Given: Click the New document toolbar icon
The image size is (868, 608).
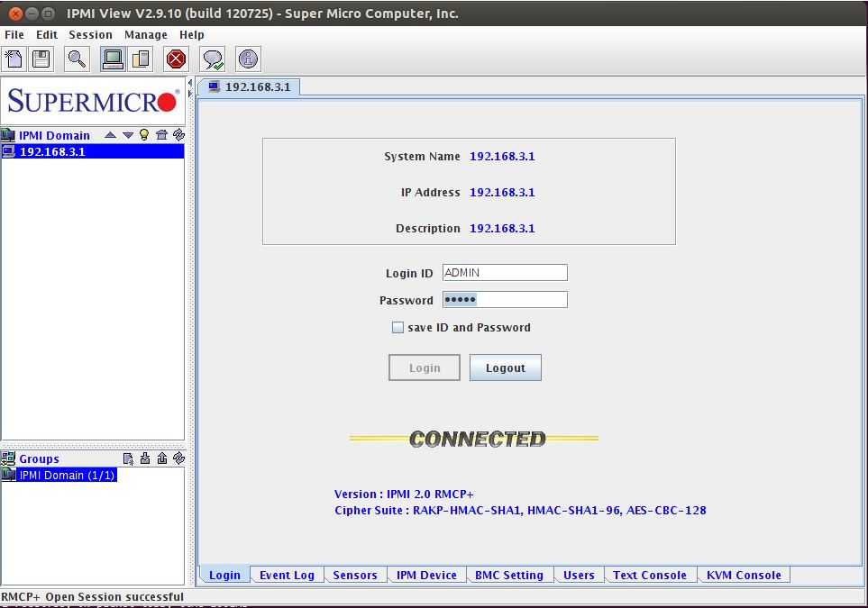Looking at the screenshot, I should (x=14, y=59).
